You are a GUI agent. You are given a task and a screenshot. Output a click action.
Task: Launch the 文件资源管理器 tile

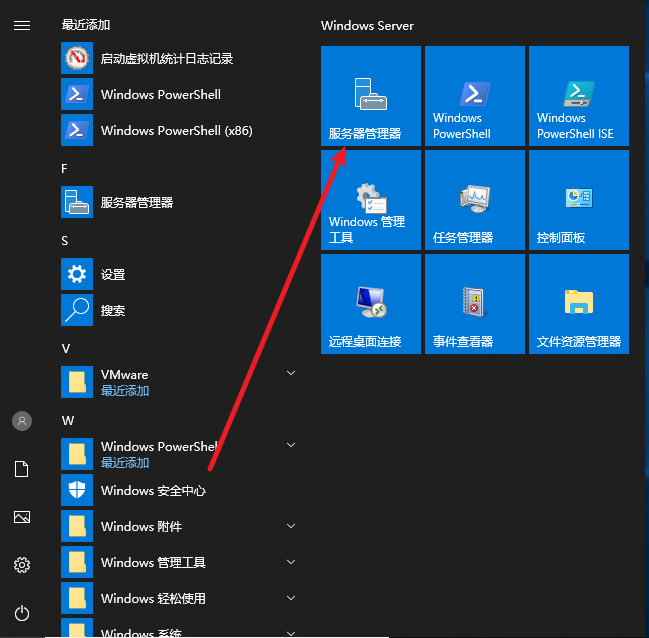coord(579,304)
